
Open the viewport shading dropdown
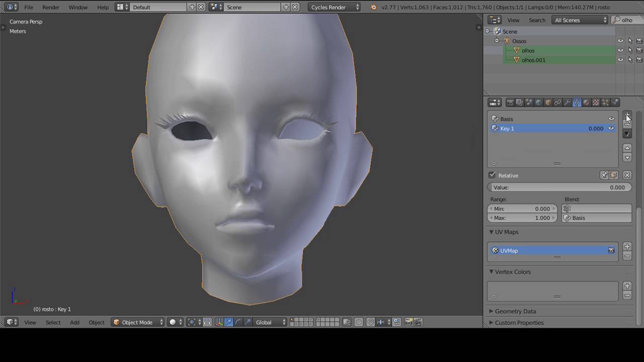[x=175, y=322]
